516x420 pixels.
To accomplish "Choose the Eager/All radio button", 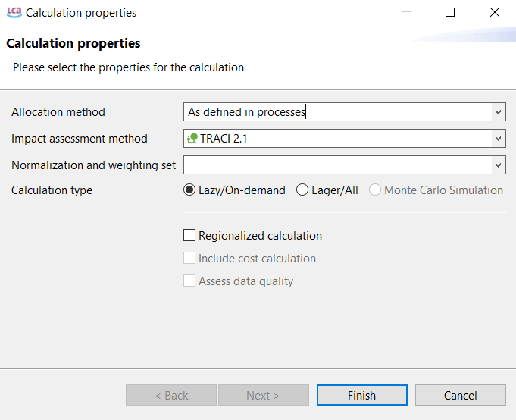I will (x=302, y=190).
